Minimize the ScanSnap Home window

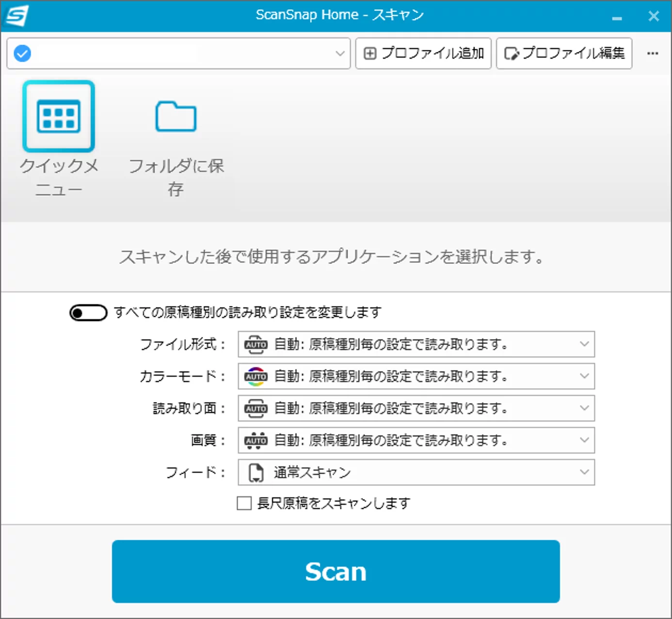(617, 17)
